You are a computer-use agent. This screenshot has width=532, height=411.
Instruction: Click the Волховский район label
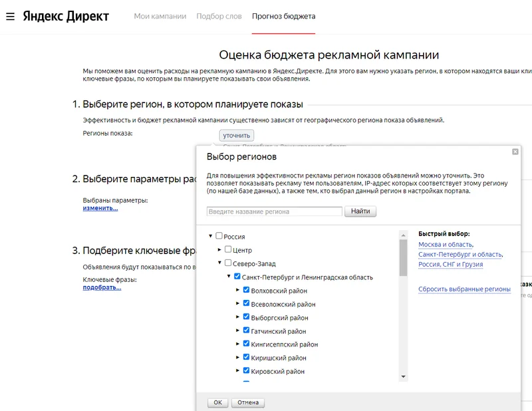click(279, 291)
